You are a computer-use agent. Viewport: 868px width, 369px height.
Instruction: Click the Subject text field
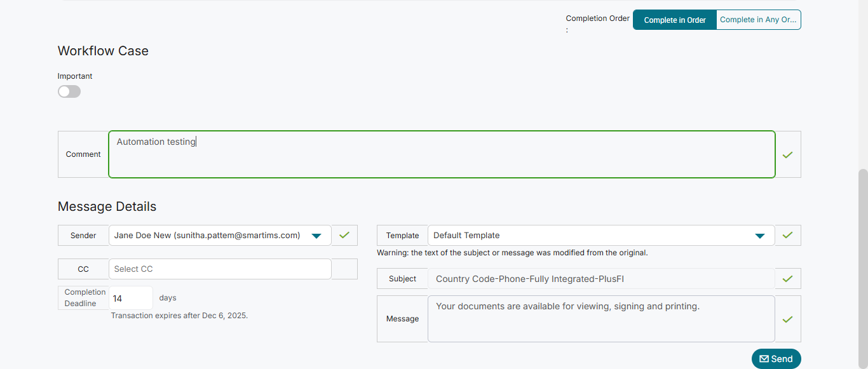pos(600,278)
